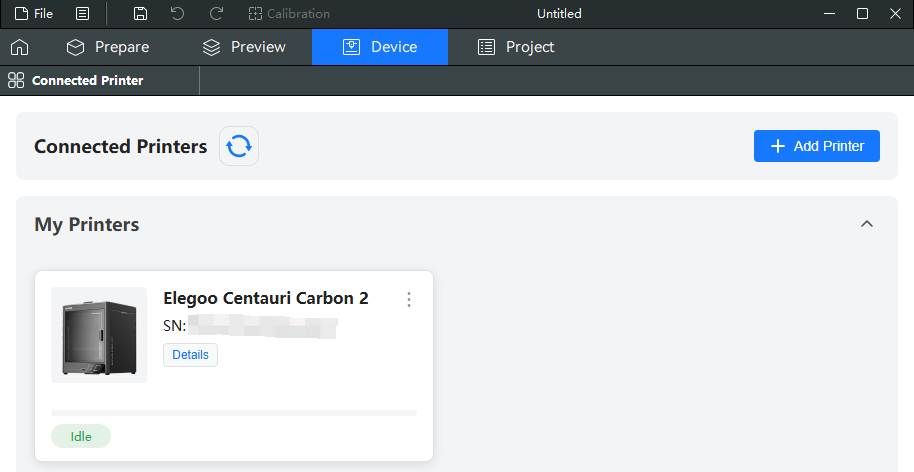Click the Untitled window title
The image size is (914, 472).
(x=559, y=13)
